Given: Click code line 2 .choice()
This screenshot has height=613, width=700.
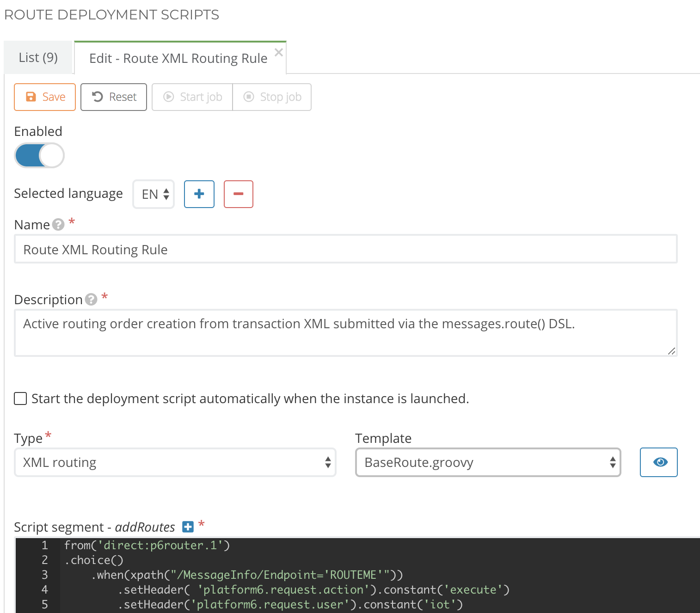Looking at the screenshot, I should pos(94,560).
